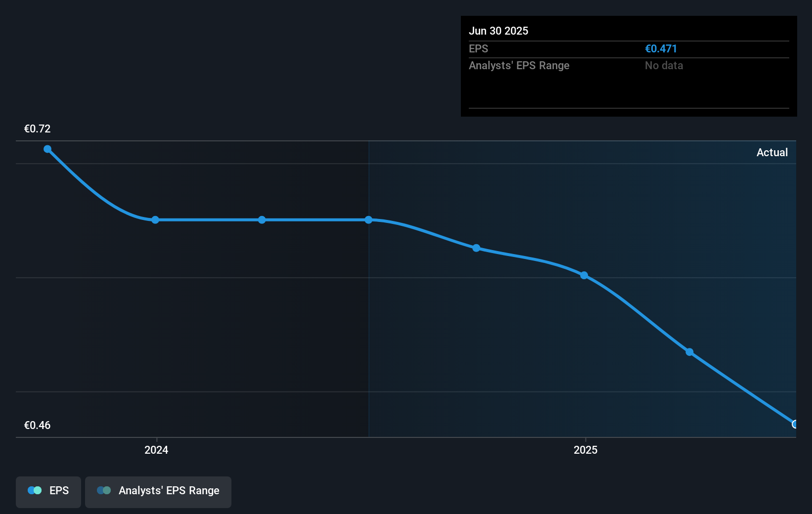Select the EPS data point above the 2025 tick
The image size is (812, 514).
(584, 275)
